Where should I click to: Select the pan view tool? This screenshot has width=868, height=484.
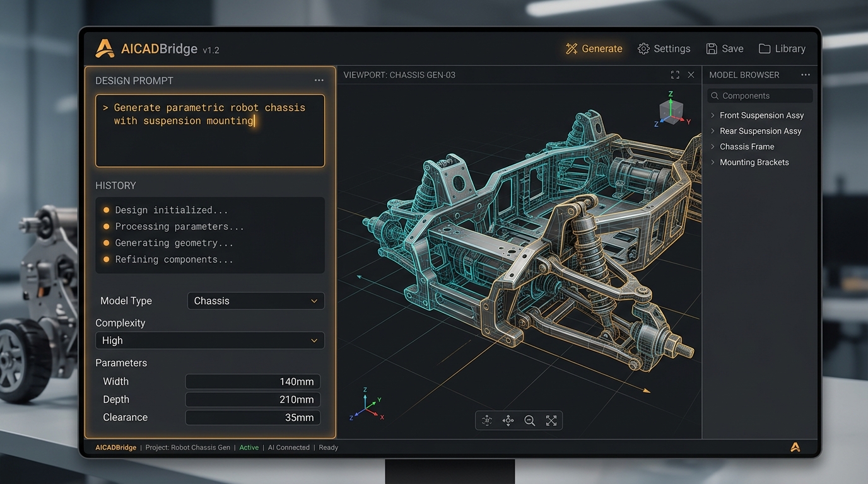(508, 420)
